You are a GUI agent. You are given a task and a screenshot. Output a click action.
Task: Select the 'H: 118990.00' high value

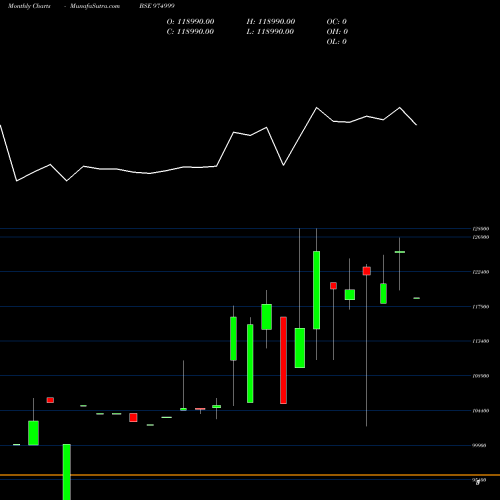pyautogui.click(x=271, y=22)
